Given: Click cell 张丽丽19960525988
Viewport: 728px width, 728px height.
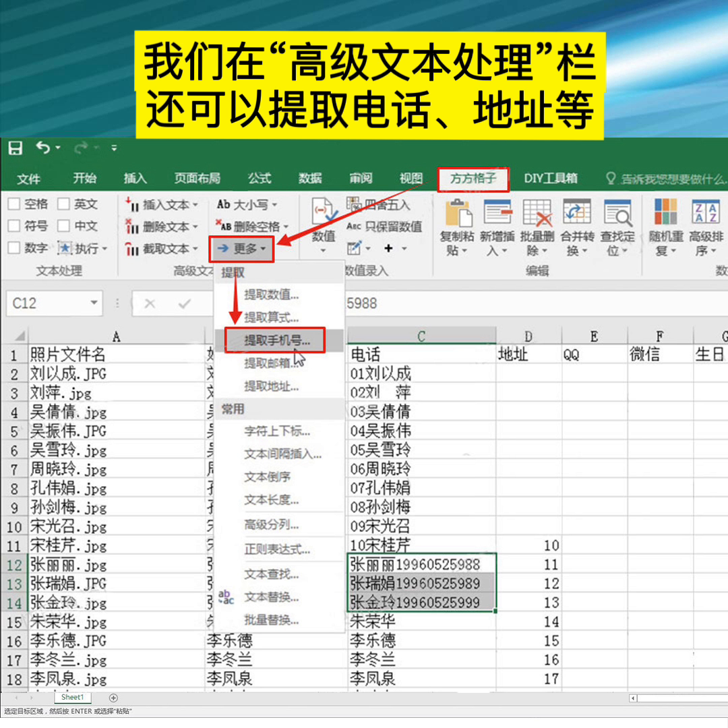Looking at the screenshot, I should [x=421, y=564].
